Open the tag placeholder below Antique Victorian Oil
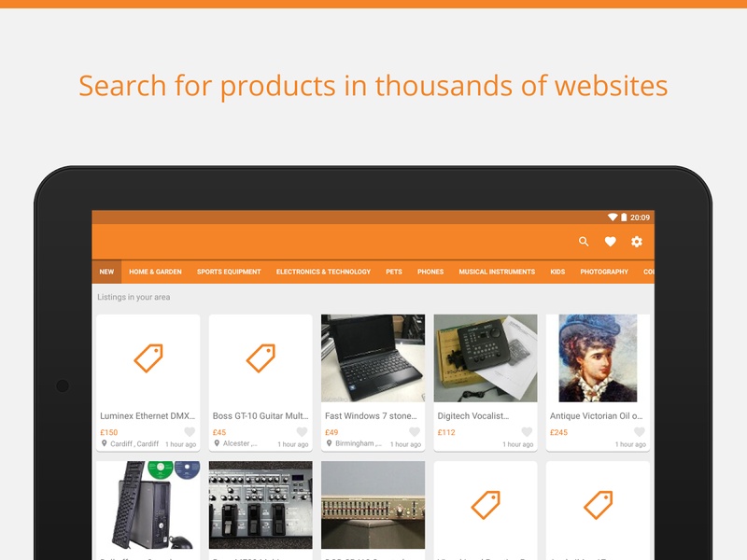 [598, 505]
